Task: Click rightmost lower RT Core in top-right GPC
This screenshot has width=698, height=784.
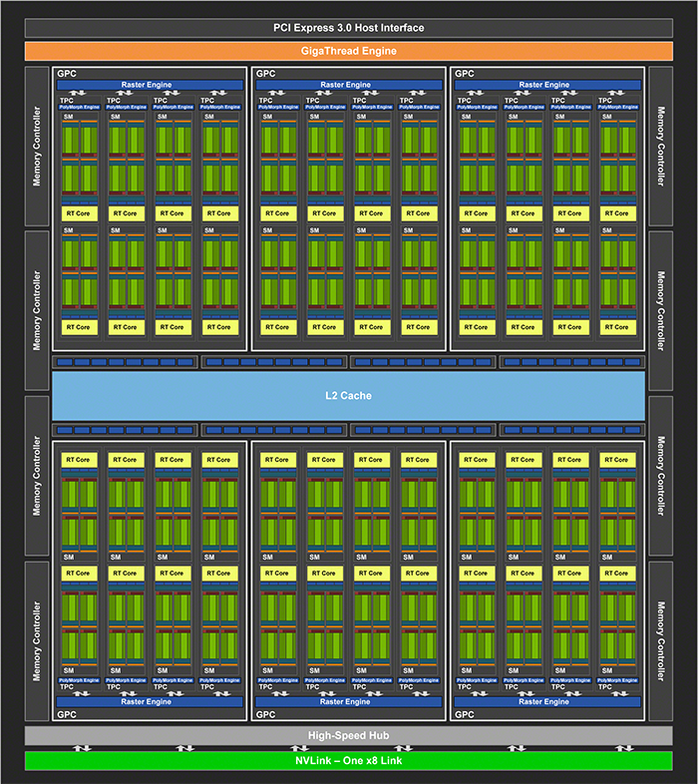Action: (617, 327)
